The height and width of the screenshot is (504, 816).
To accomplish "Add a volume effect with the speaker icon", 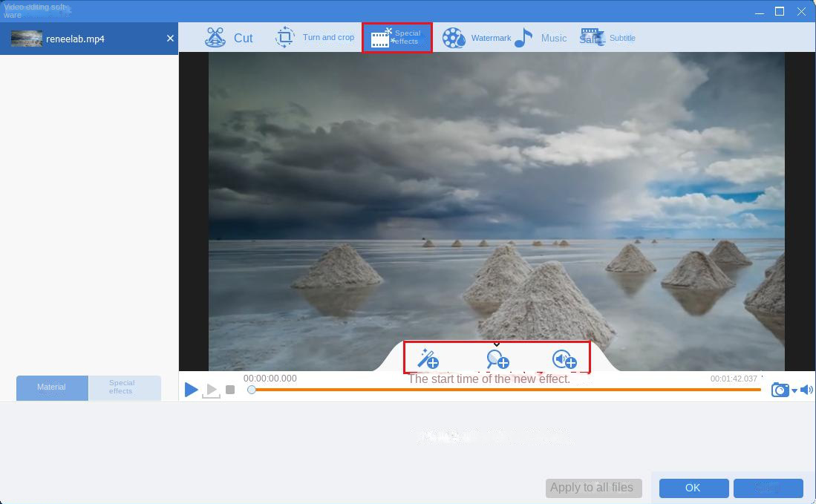I will click(565, 359).
